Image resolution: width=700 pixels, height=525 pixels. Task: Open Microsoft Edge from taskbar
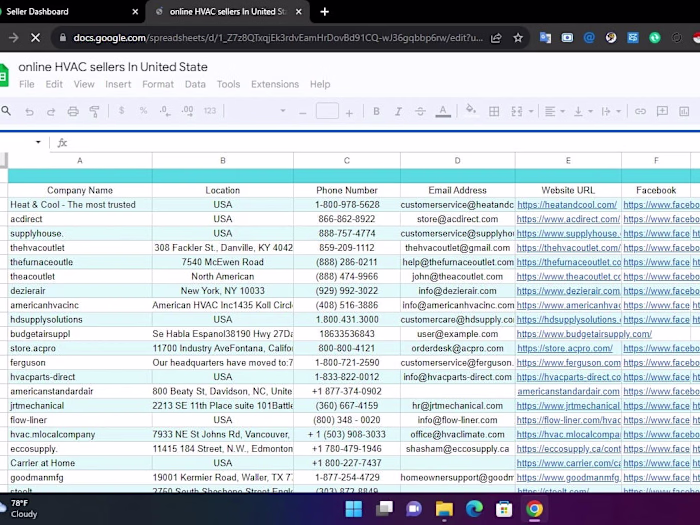(x=474, y=509)
